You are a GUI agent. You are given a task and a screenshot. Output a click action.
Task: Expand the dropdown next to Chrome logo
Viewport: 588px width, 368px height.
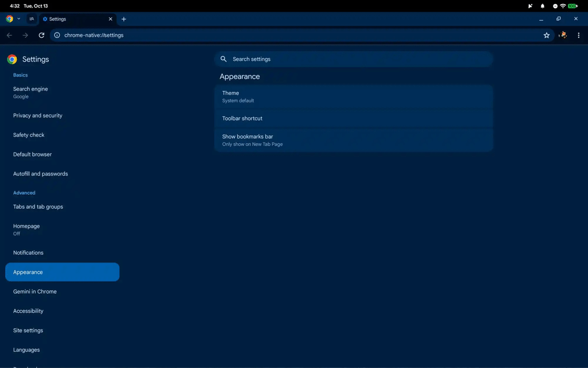pos(19,19)
